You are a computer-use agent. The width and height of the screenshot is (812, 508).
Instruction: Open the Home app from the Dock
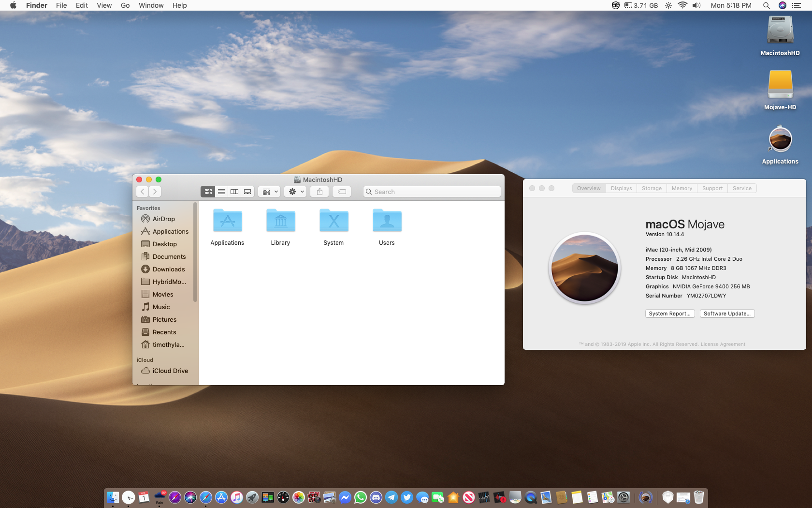point(453,497)
